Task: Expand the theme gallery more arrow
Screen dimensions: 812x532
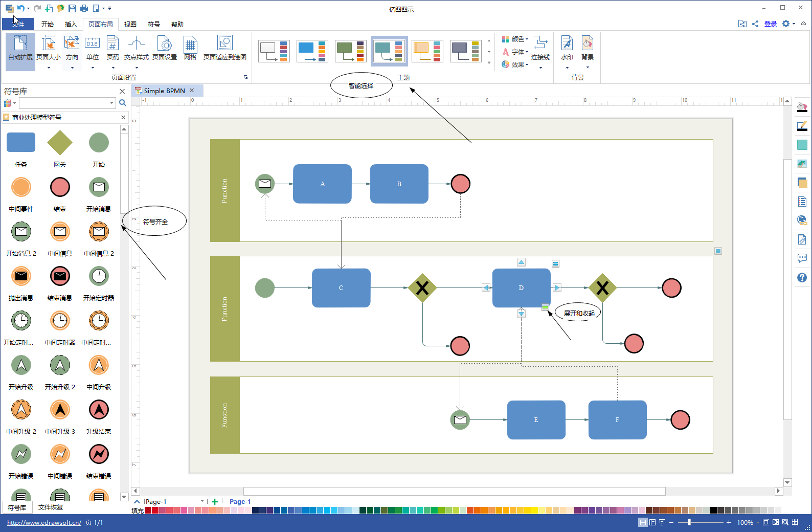Action: click(489, 62)
